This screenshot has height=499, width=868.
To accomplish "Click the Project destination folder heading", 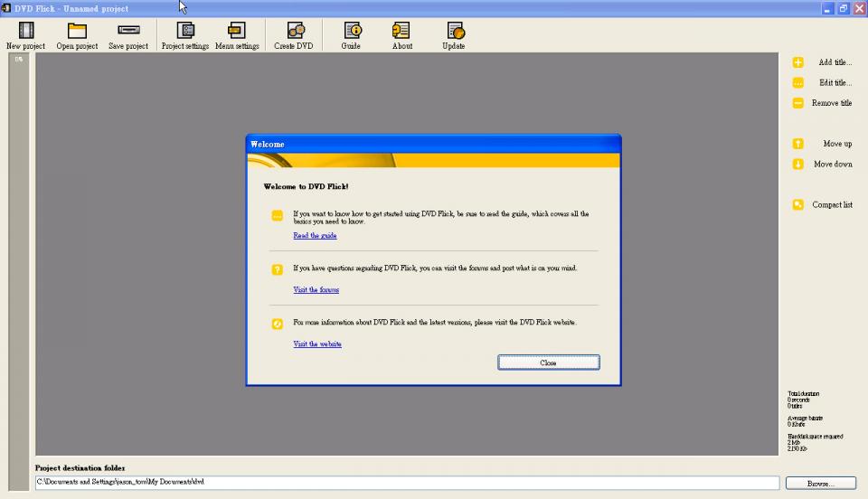I will click(x=80, y=468).
